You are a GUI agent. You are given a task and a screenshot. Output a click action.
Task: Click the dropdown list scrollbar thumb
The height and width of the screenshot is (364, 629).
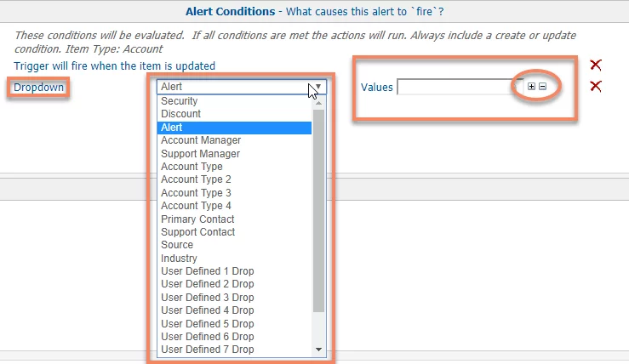tap(319, 210)
